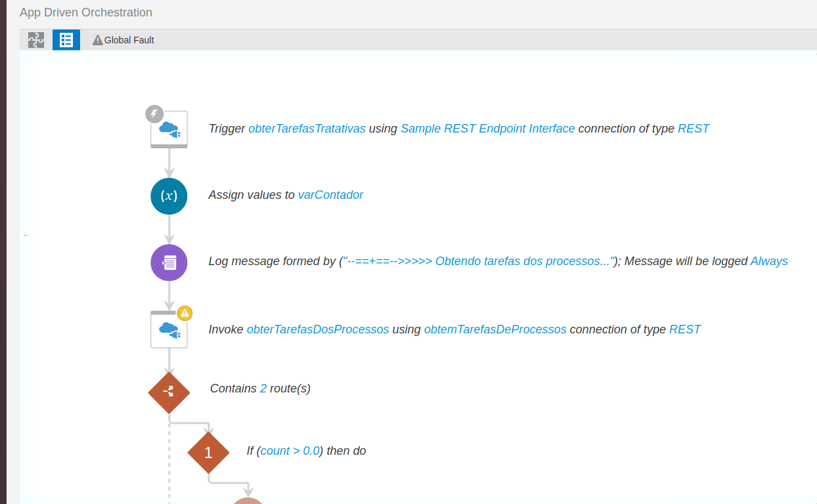
Task: Click the warning badge on Invoke
Action: tap(185, 314)
